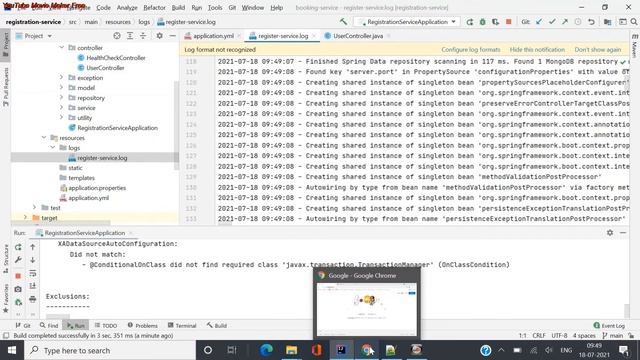Collapse the resources folder

(x=44, y=138)
